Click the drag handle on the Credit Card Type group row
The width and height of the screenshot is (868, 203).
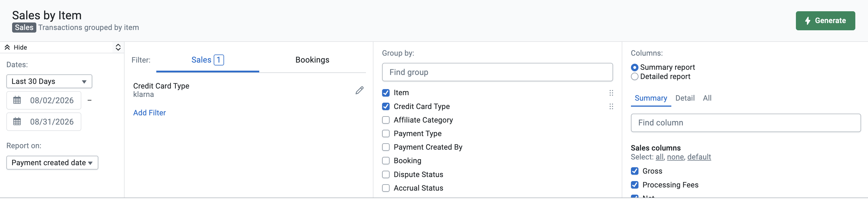[611, 107]
